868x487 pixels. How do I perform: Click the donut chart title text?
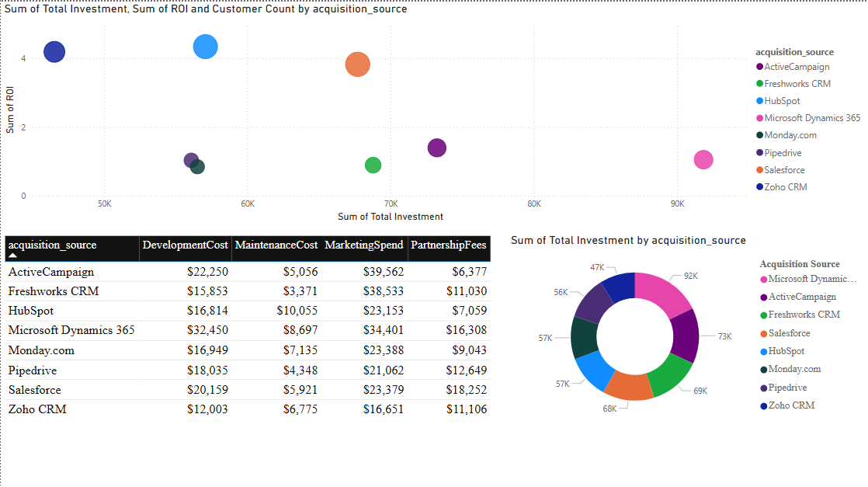[628, 241]
